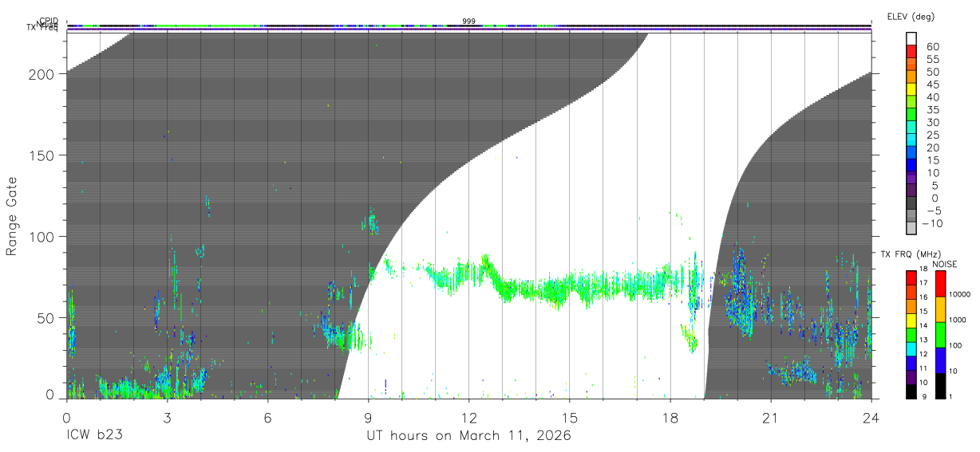Click the '21' hour tick on the UT axis

(x=771, y=418)
